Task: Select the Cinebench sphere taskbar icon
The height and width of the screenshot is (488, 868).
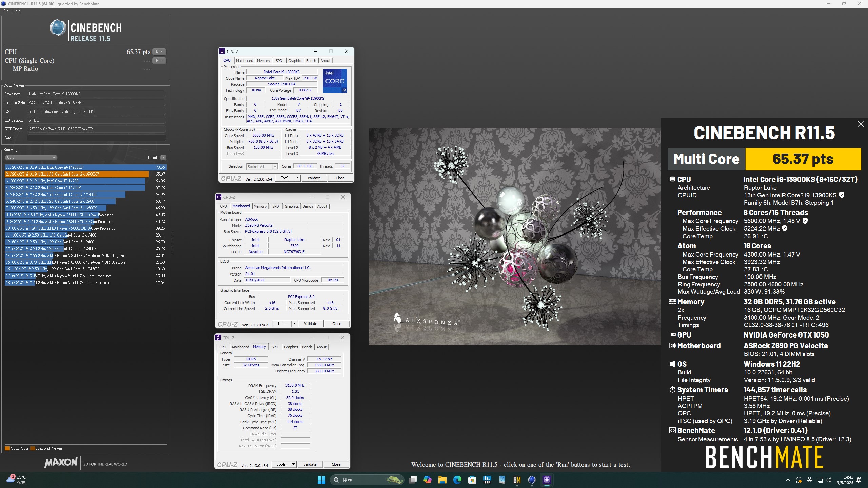Action: coord(532,480)
